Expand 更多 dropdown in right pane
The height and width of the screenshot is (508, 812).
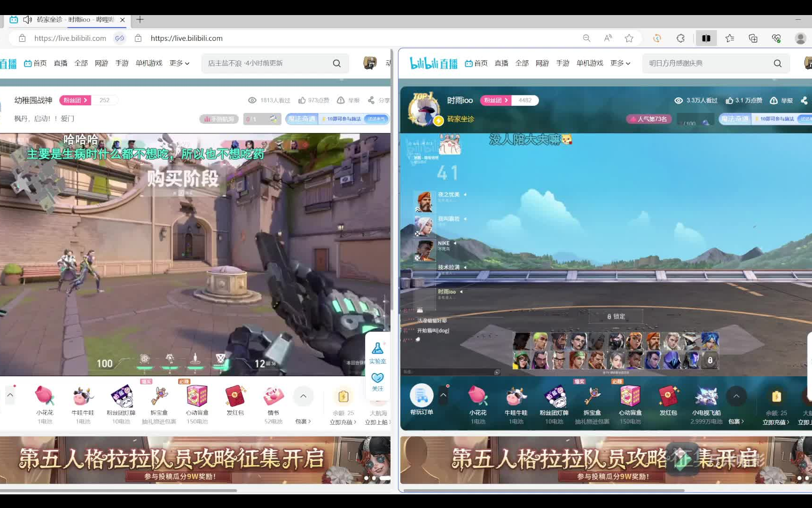point(620,63)
